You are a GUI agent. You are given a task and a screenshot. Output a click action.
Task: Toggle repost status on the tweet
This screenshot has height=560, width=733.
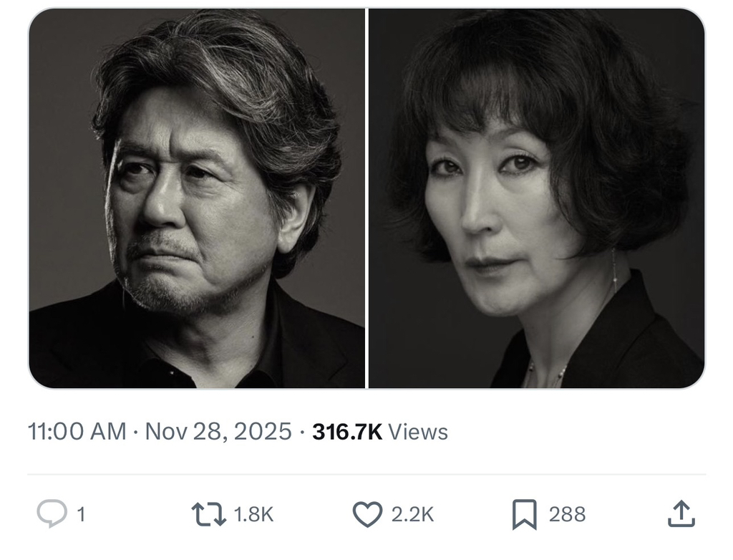[209, 513]
